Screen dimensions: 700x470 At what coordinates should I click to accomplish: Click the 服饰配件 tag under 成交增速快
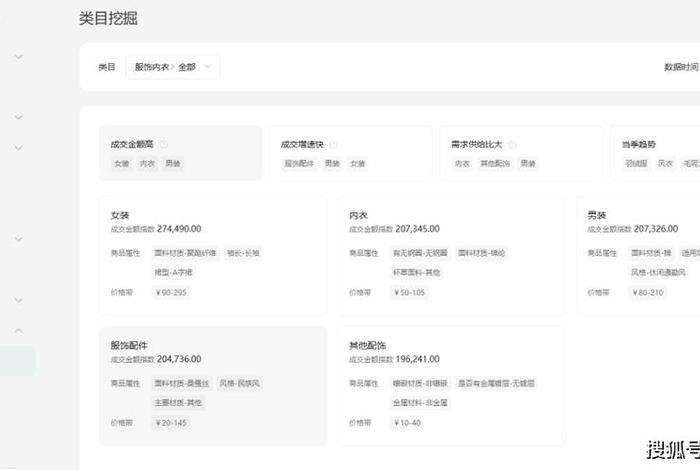299,164
